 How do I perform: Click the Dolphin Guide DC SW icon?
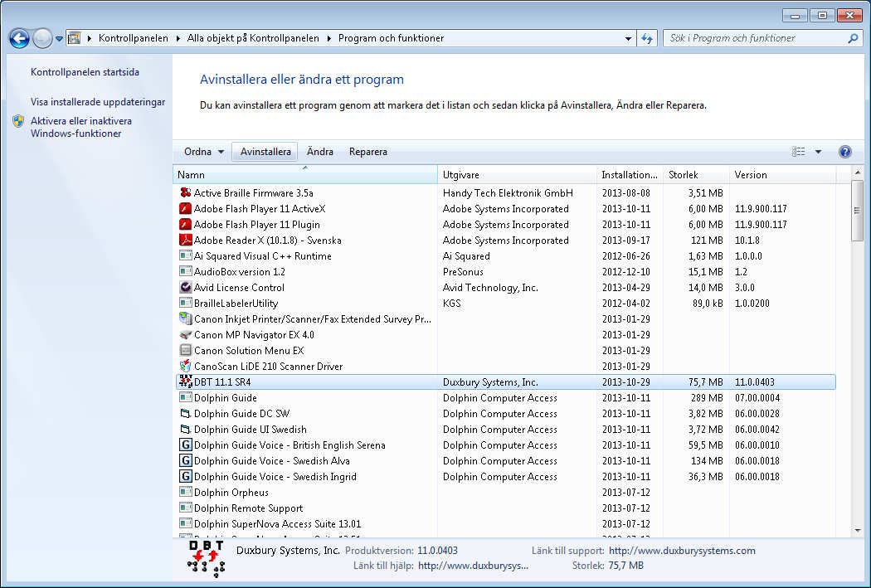[x=186, y=414]
